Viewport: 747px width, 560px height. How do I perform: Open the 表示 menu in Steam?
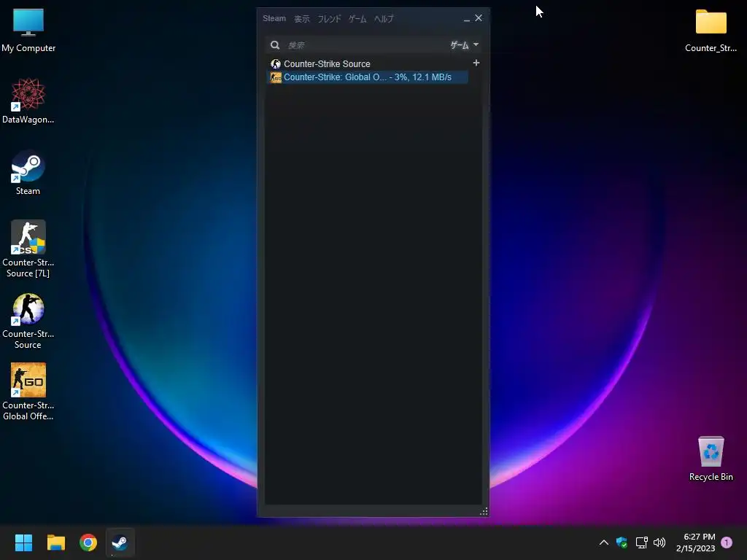(x=301, y=18)
